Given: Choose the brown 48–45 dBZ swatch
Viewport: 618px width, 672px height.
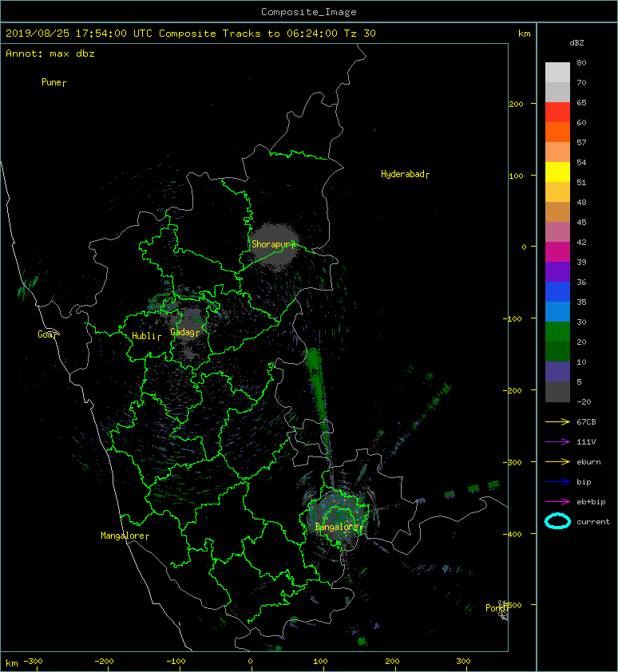Looking at the screenshot, I should 557,211.
